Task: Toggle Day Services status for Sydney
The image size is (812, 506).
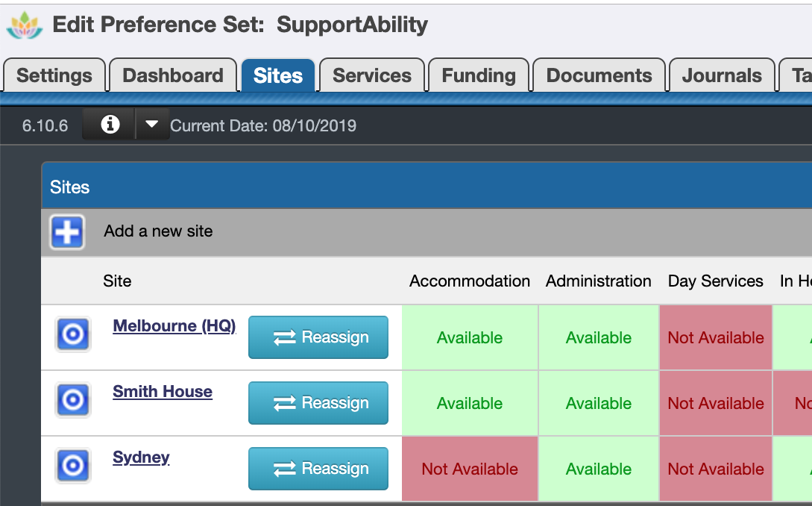Action: pyautogui.click(x=715, y=469)
